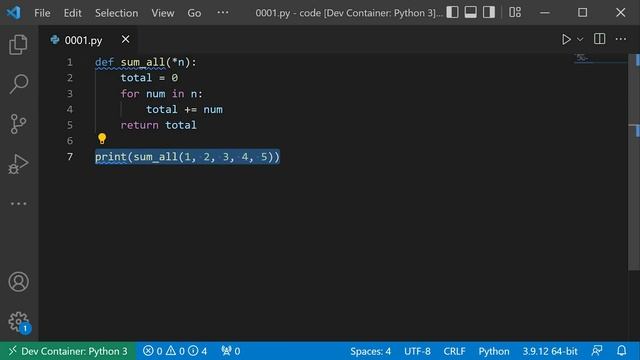The image size is (640, 360).
Task: Click the editor minimap preview
Action: click(x=600, y=59)
